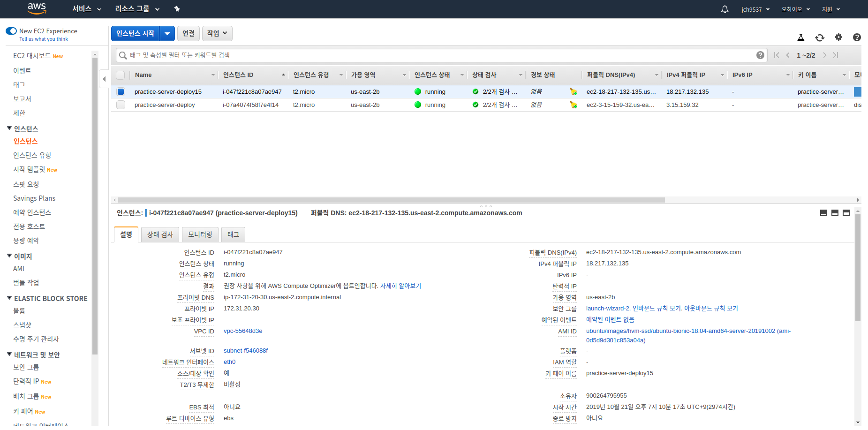Uncheck the practice-server-deploy15 checkbox

121,92
